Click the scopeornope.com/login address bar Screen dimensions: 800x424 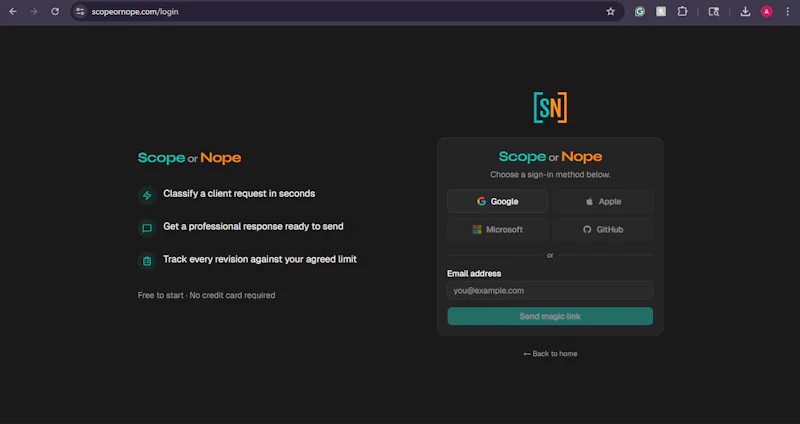(347, 11)
